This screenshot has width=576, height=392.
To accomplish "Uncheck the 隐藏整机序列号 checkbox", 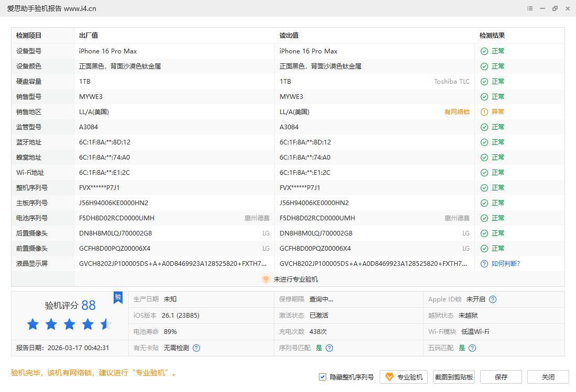I will click(323, 377).
